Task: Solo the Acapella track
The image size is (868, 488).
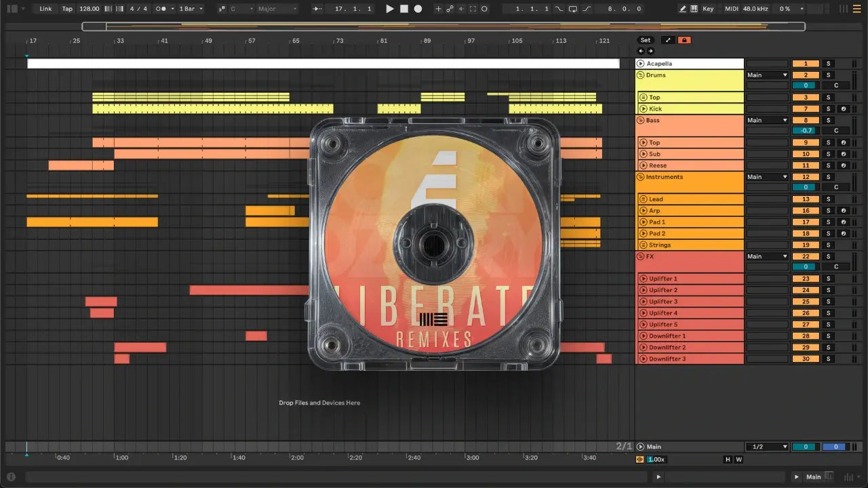Action: [x=827, y=64]
